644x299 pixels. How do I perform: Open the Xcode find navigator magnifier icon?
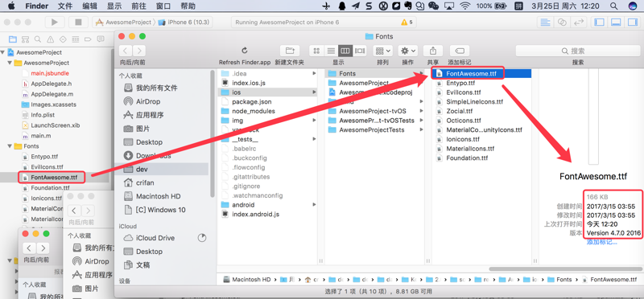pos(38,39)
